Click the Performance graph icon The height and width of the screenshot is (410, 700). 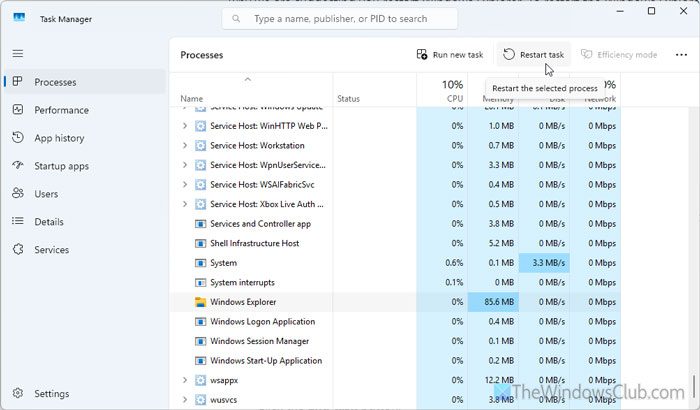click(x=18, y=110)
